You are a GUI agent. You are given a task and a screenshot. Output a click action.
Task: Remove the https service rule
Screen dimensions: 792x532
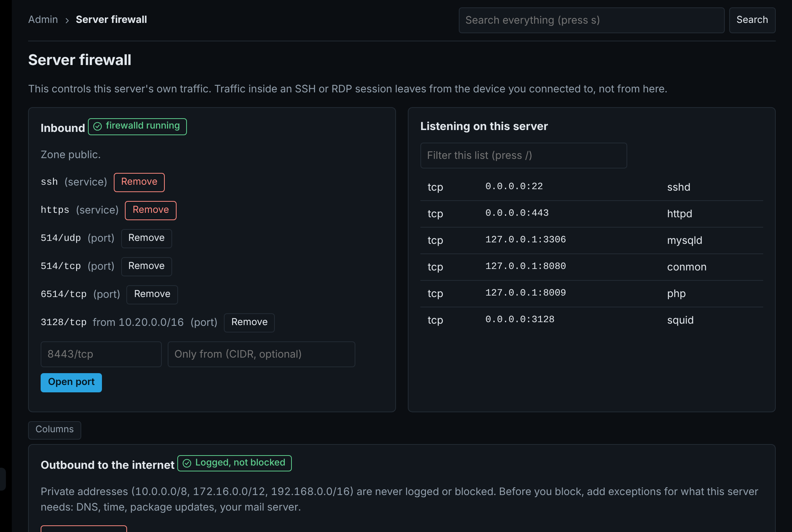pos(151,210)
